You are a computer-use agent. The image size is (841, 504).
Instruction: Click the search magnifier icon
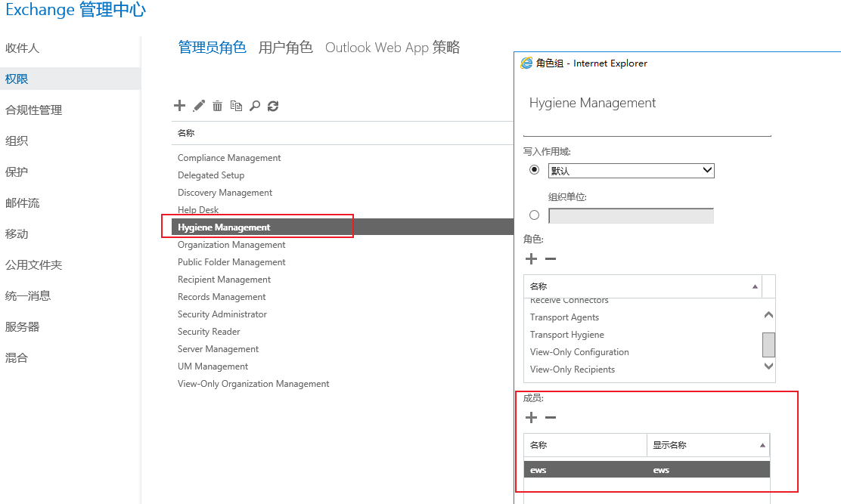coord(255,106)
